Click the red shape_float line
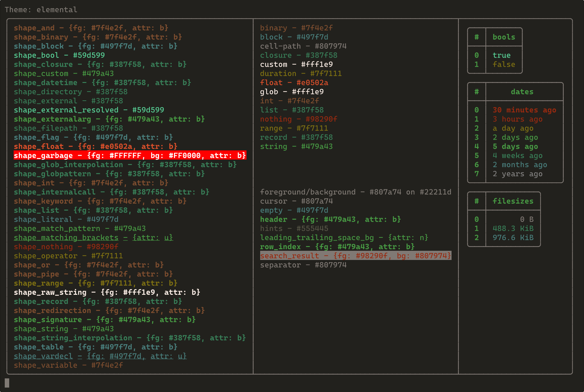Viewport: 584px width, 392px height. click(x=96, y=147)
